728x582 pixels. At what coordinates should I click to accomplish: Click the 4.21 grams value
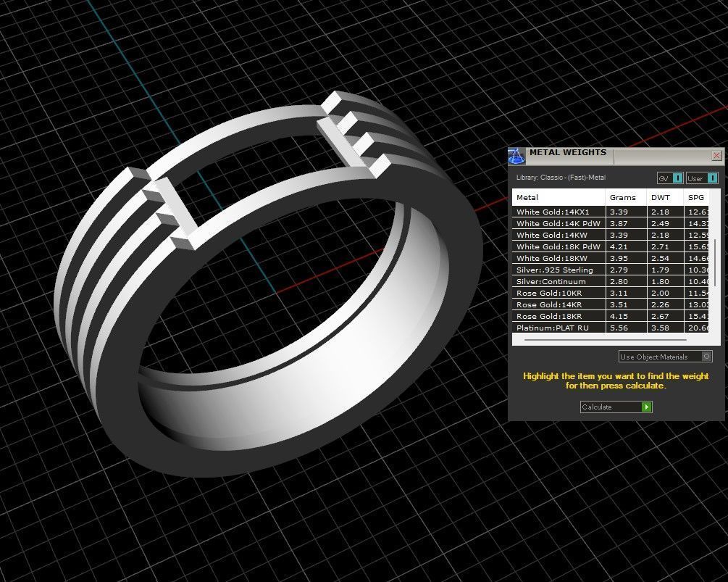619,246
